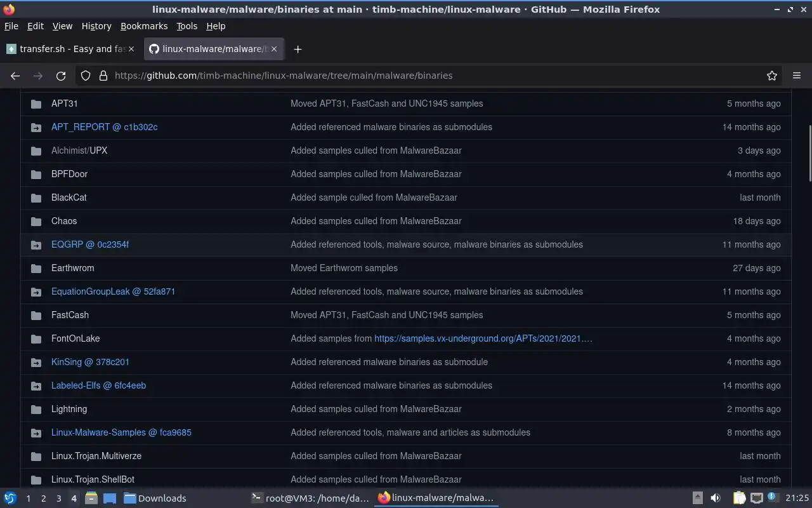Open the View menu

tap(62, 26)
